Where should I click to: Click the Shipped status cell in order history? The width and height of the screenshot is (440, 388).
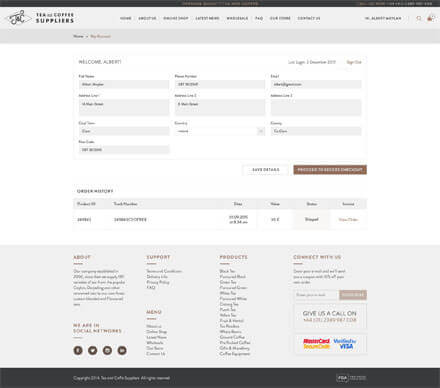pos(312,220)
